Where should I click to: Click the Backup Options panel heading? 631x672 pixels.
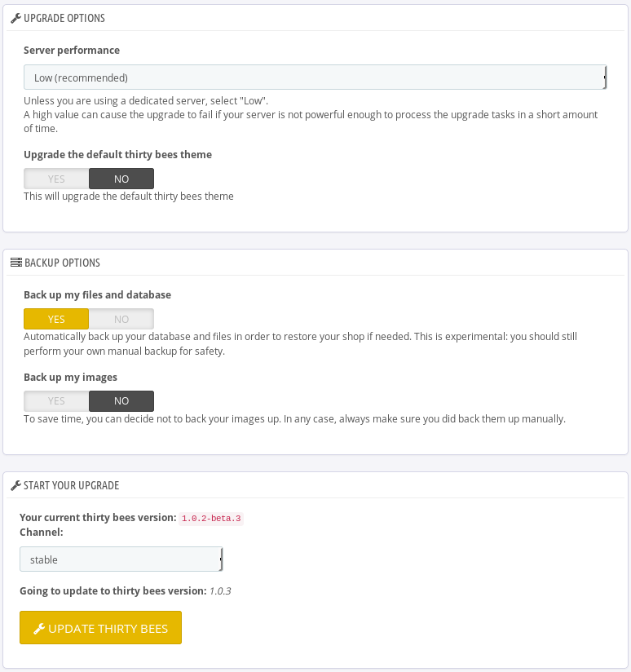[x=62, y=263]
